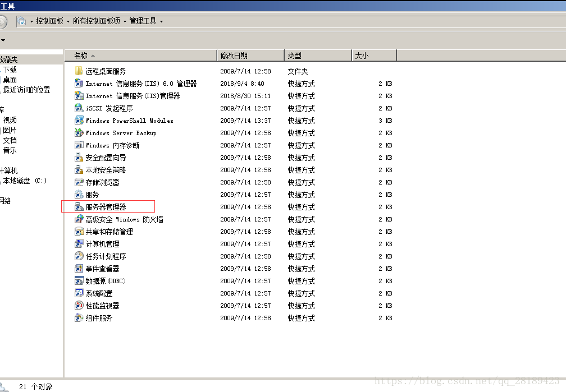This screenshot has width=566, height=392.
Task: Open the 远程桌面服务 folder icon
Action: pyautogui.click(x=79, y=71)
